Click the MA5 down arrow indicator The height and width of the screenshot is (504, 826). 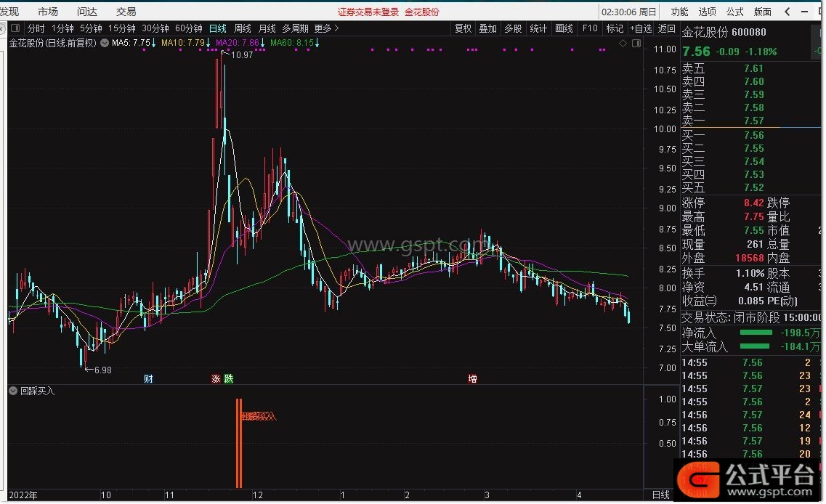(153, 43)
